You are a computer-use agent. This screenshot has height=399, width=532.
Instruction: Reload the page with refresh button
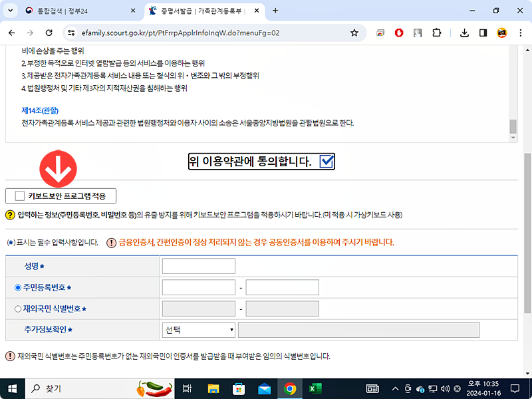[48, 32]
